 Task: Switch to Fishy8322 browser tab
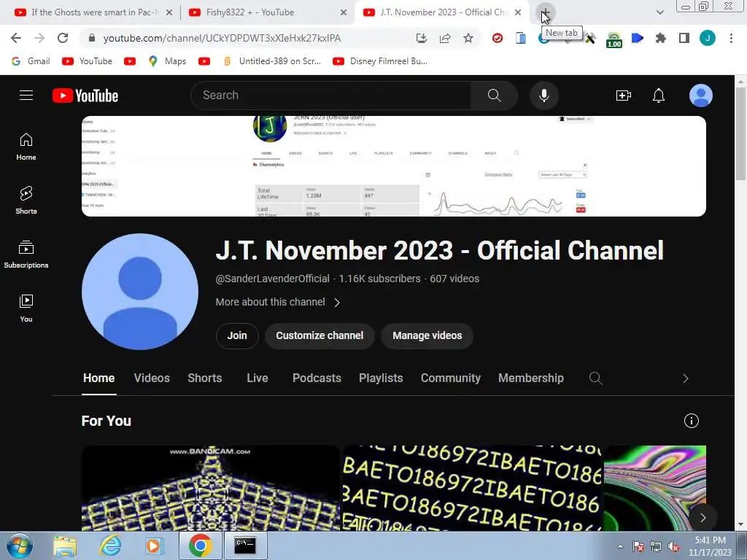point(267,12)
